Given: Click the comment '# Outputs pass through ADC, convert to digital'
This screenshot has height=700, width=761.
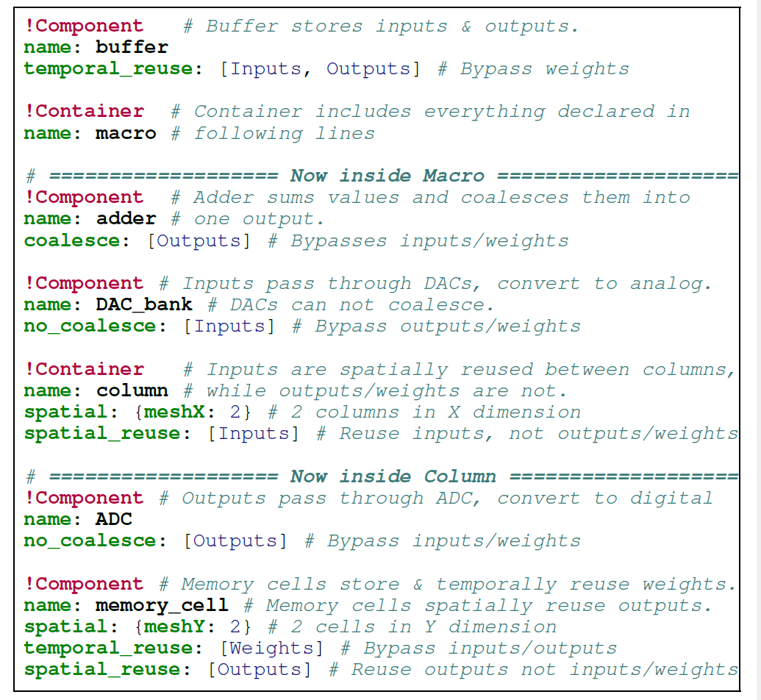Looking at the screenshot, I should [436, 498].
